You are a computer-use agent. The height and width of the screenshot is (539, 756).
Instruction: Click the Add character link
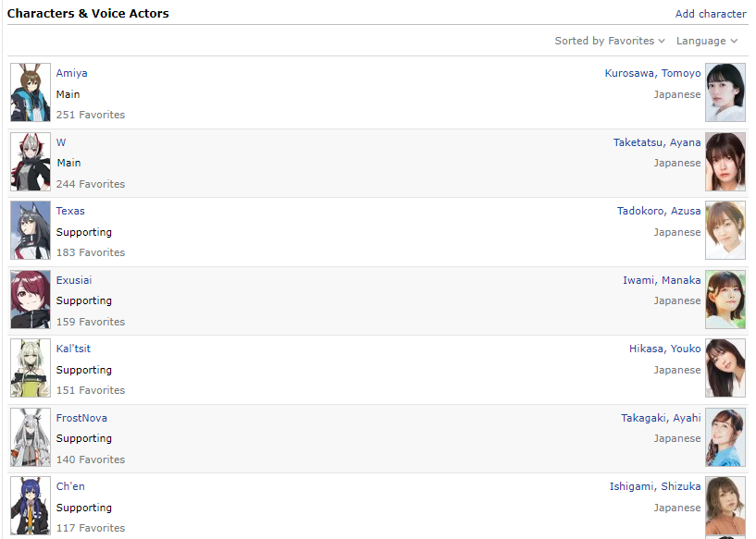click(711, 14)
